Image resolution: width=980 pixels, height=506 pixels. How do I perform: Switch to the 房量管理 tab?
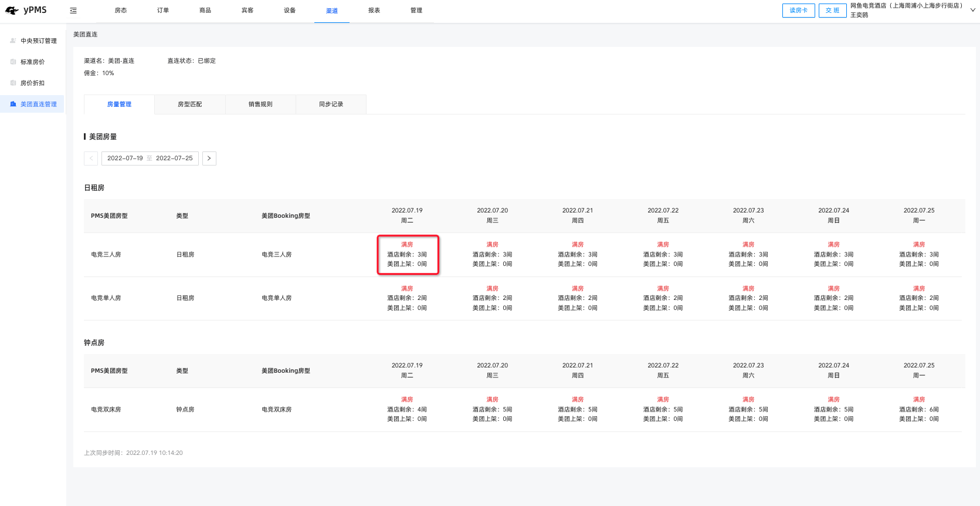click(x=120, y=104)
